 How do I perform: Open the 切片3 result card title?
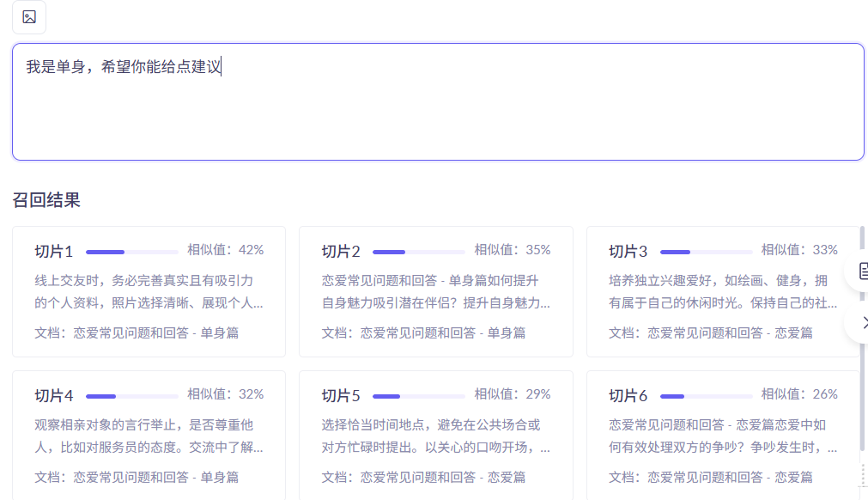pyautogui.click(x=628, y=252)
